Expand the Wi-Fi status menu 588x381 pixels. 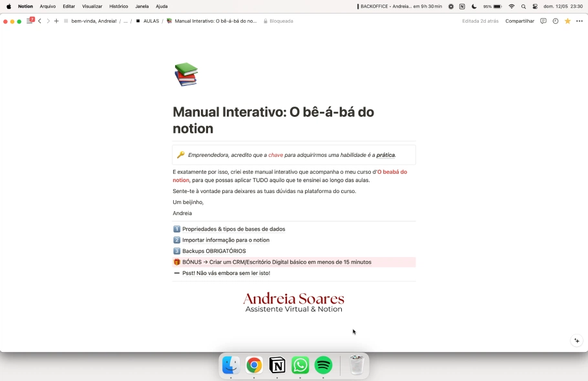coord(512,6)
